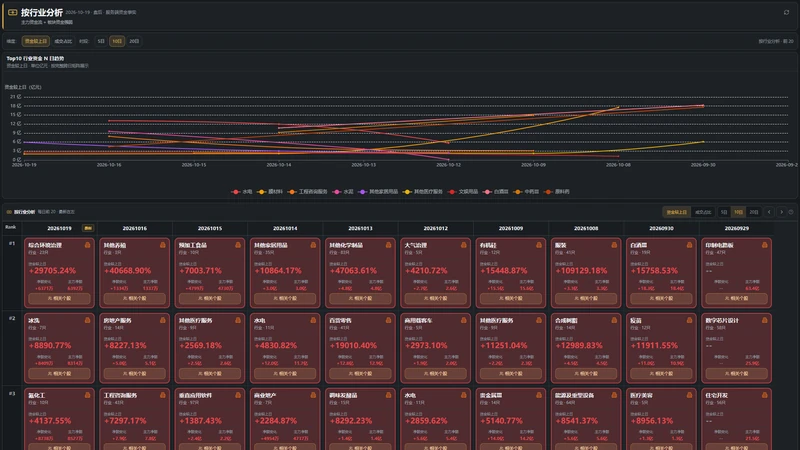Click the bag icon on the +5140.77% card
800x450 pixels.
(539, 395)
